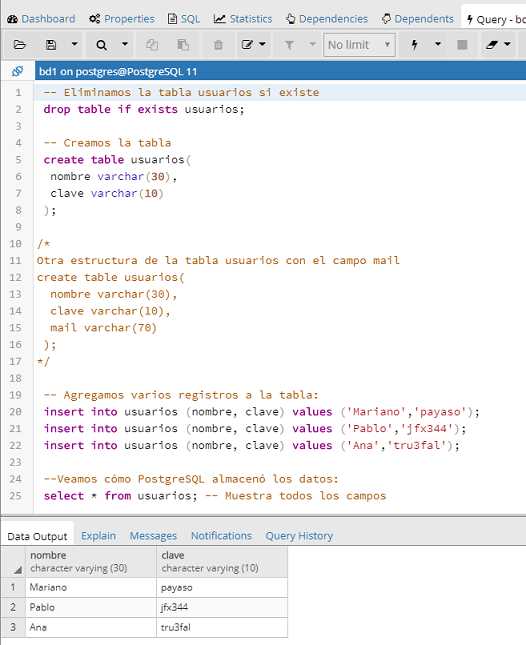
Task: Click the cell containing Mariano
Action: click(91, 587)
